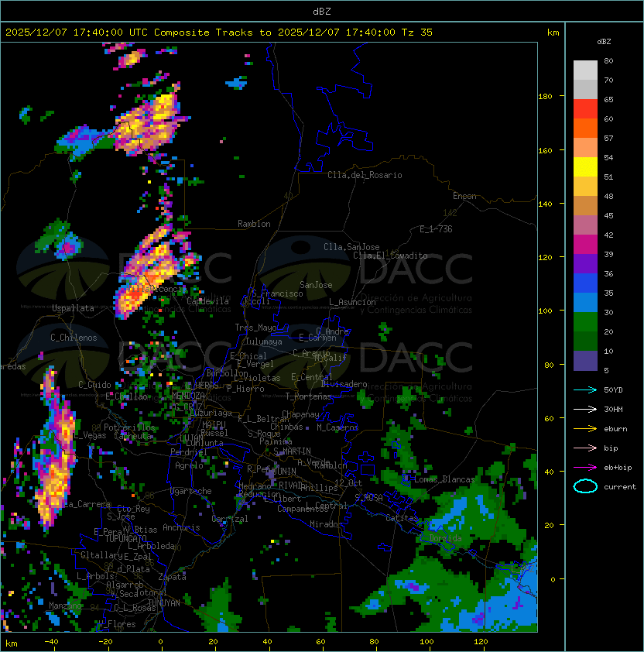The image size is (644, 652).
Task: Click the 30HM white arrow legend icon
Action: (585, 409)
